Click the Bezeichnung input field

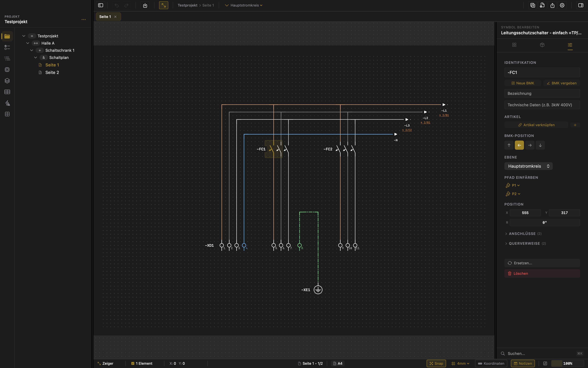tap(542, 93)
